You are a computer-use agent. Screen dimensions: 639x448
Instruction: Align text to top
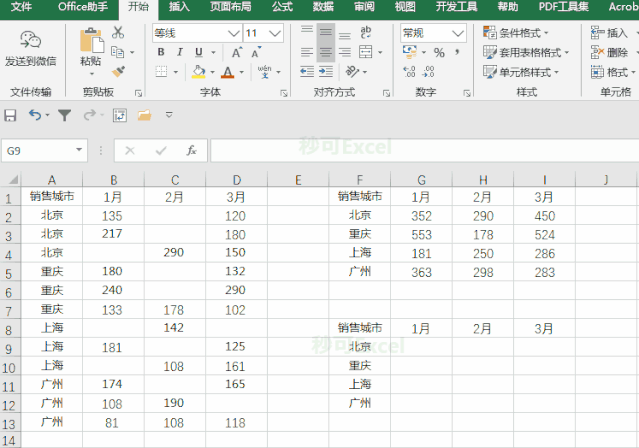(x=307, y=30)
